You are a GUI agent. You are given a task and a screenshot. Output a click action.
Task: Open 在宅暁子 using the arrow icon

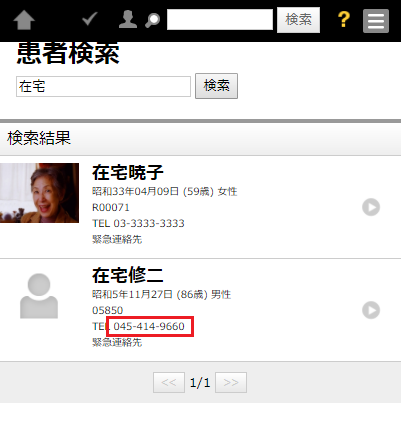click(x=371, y=207)
